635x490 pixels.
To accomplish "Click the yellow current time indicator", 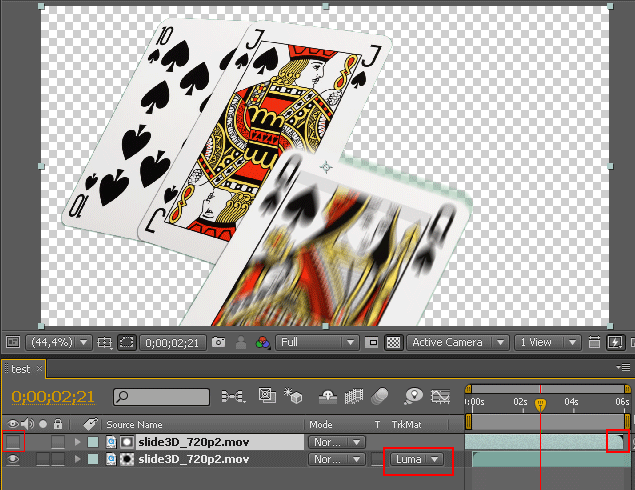I will pos(540,405).
